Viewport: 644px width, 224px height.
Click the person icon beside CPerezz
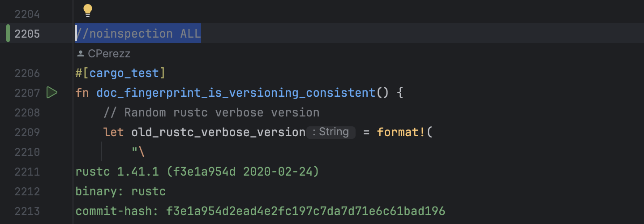[81, 54]
